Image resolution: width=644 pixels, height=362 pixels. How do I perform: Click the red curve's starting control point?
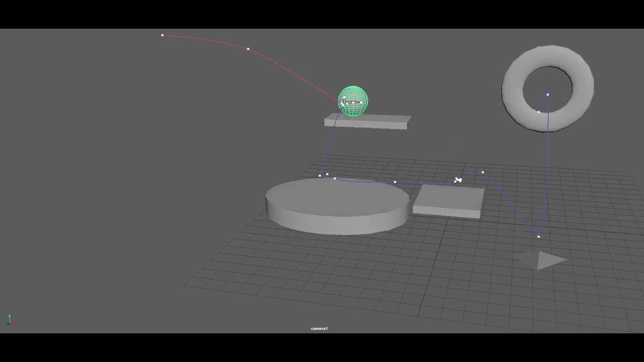162,35
